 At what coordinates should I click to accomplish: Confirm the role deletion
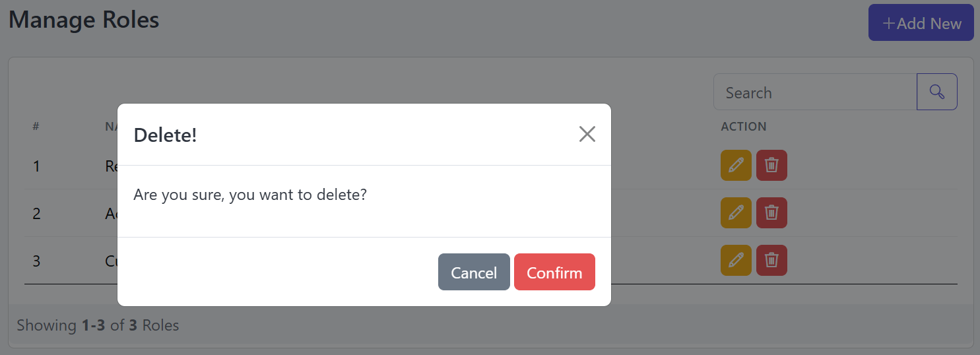(554, 272)
